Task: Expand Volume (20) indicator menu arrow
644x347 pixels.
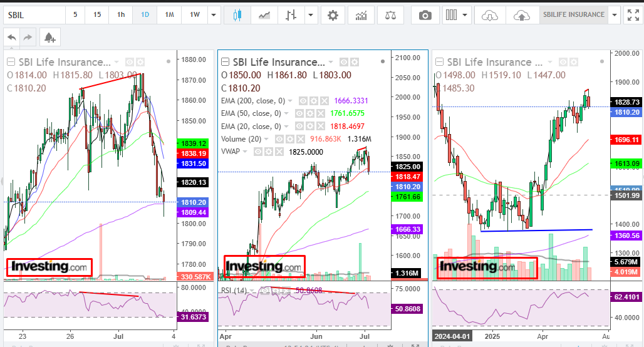Action: click(266, 139)
